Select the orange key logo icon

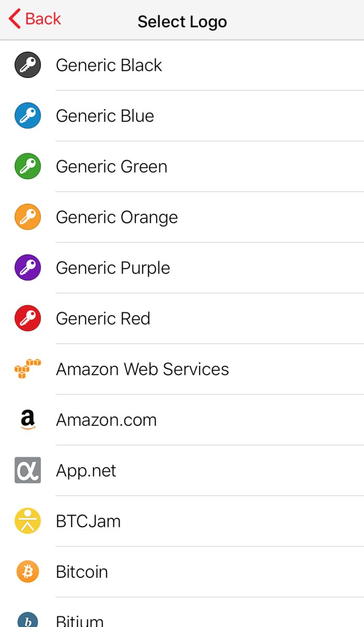(28, 217)
